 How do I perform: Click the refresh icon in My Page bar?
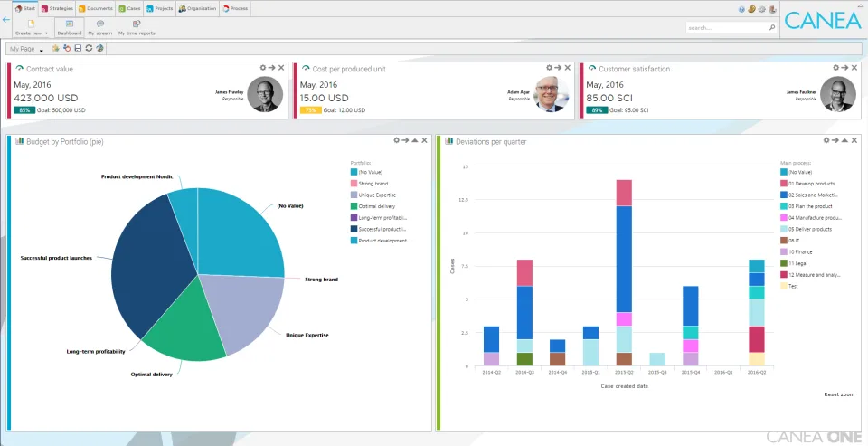point(89,49)
